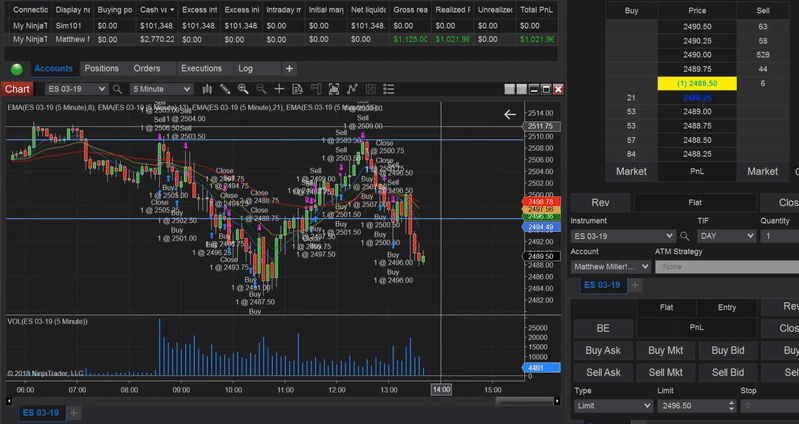Select the Sim101 account row
This screenshot has height=424, width=799.
(x=281, y=25)
